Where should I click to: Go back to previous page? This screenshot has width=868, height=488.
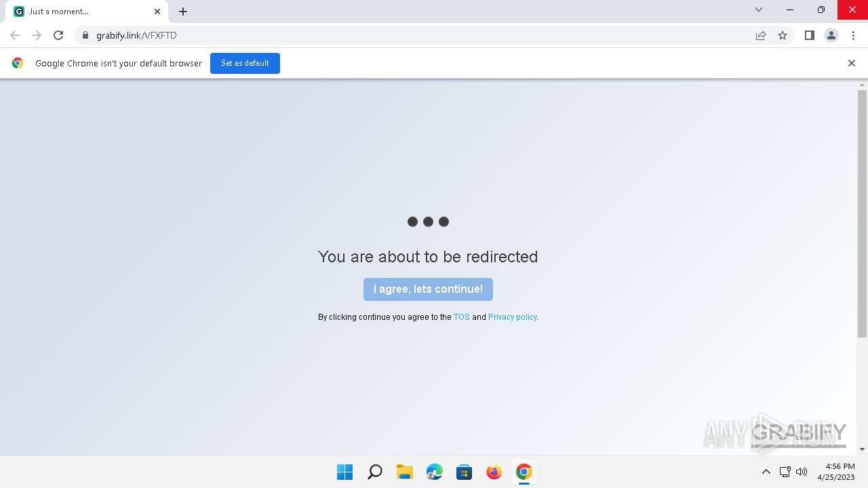[15, 35]
